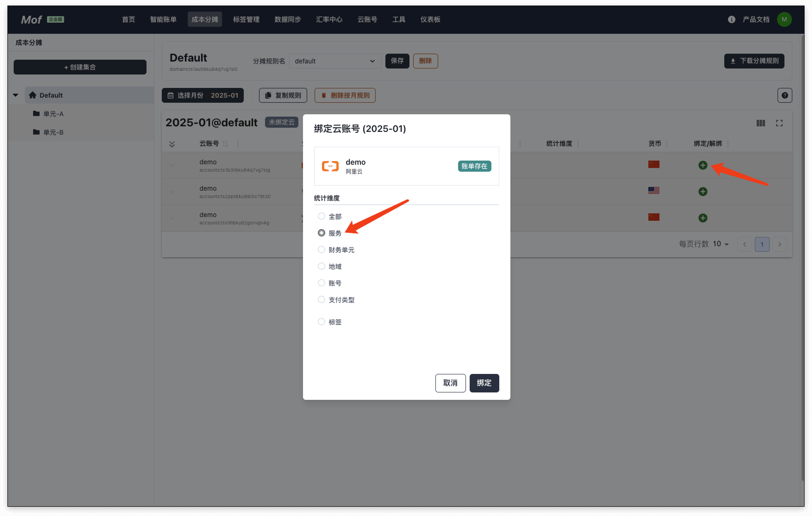Open the 分摊规则名 default dropdown
Screen dimensions: 812x516
coord(335,61)
